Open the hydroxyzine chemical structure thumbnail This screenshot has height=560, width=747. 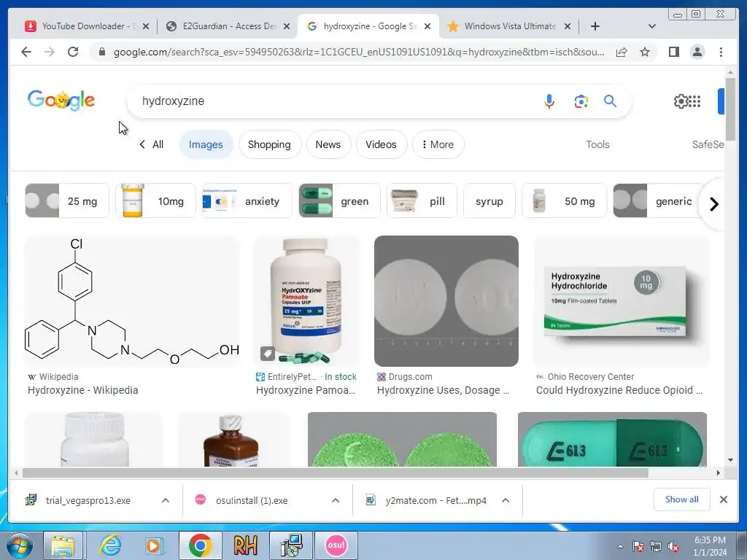pos(132,301)
